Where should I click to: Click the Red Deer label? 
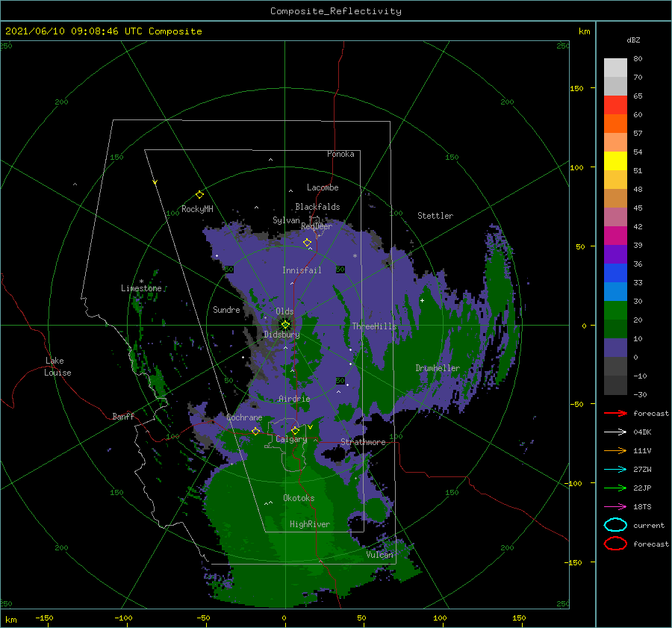(317, 226)
